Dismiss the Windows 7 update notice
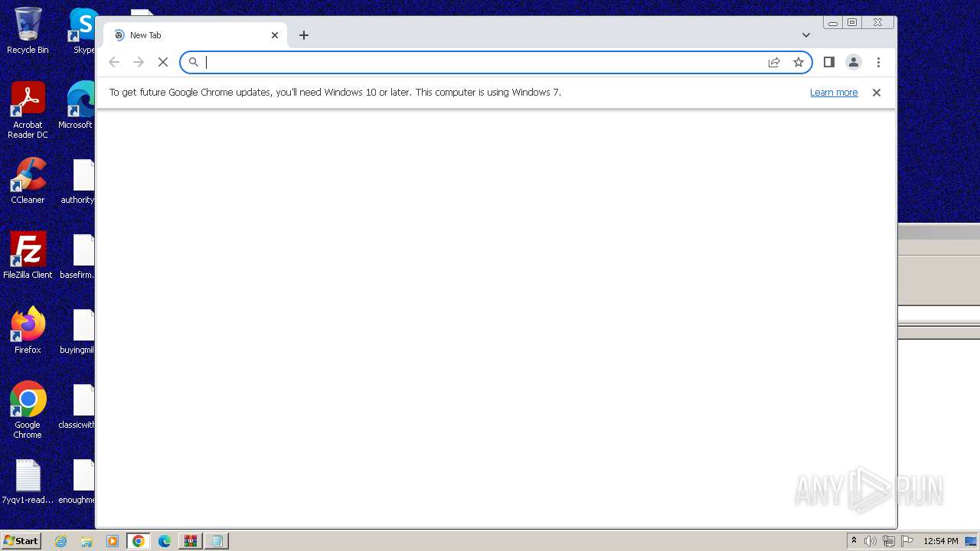 coord(877,93)
